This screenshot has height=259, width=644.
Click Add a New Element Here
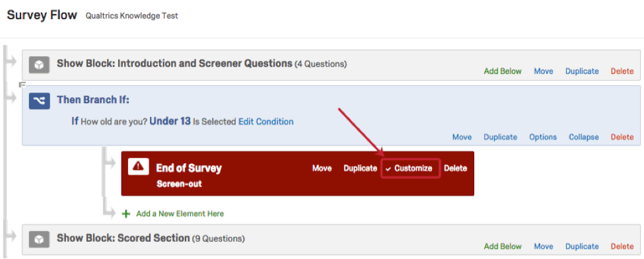point(180,214)
